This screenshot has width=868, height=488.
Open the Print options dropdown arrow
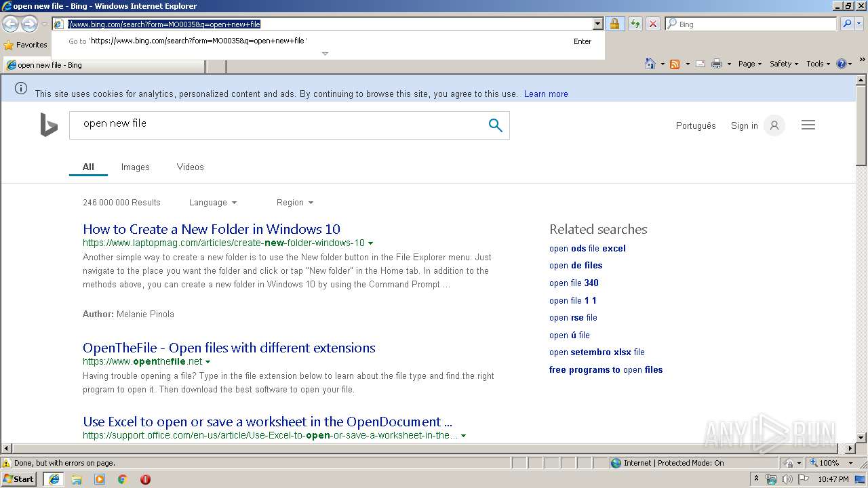[729, 64]
